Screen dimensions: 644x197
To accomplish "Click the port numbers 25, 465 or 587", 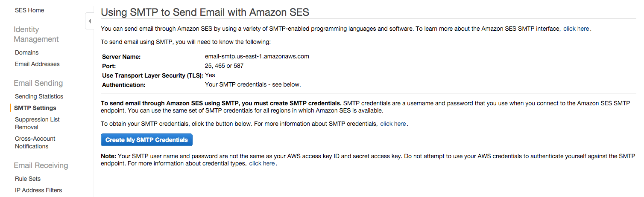I will pyautogui.click(x=224, y=66).
